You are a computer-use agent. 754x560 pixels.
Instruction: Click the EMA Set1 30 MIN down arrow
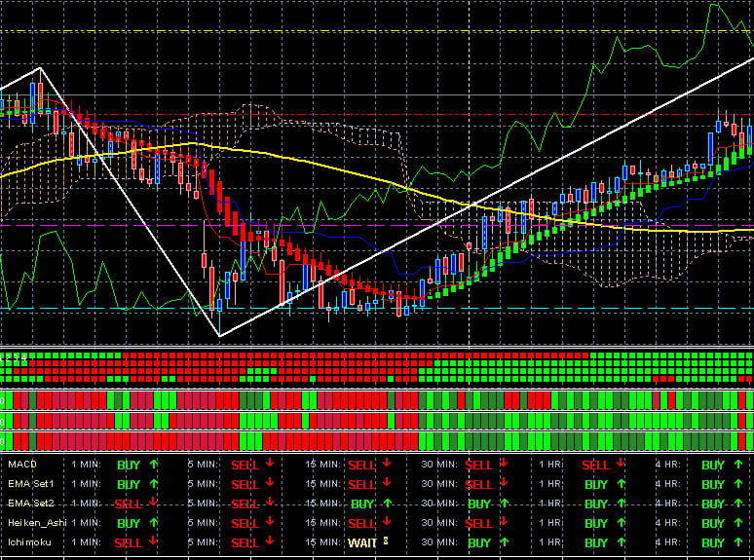[503, 484]
